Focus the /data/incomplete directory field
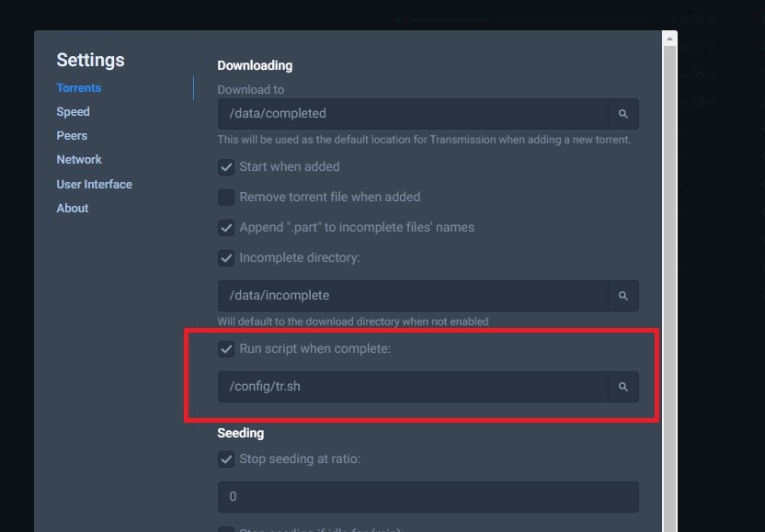This screenshot has height=532, width=765. coord(412,296)
